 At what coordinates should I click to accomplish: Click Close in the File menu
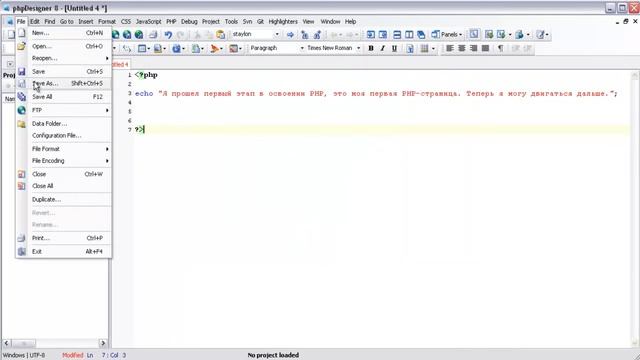click(x=64, y=174)
